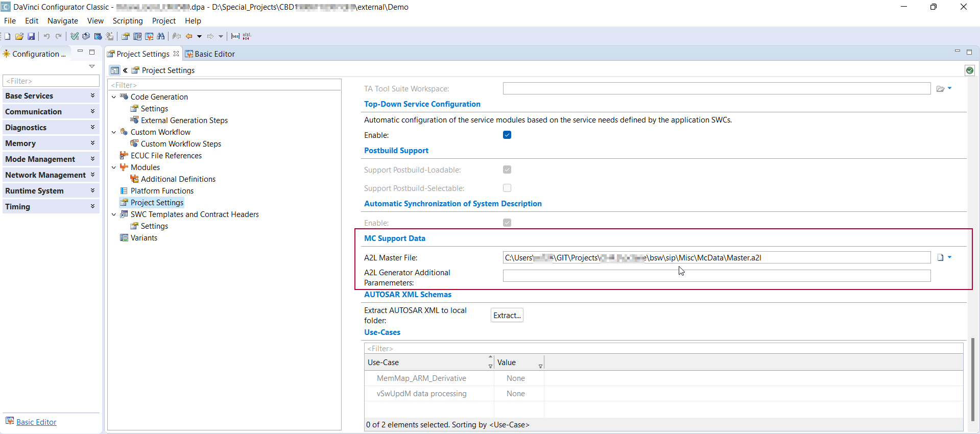The image size is (980, 434).
Task: Start code generation toolbar icon
Action: [86, 36]
